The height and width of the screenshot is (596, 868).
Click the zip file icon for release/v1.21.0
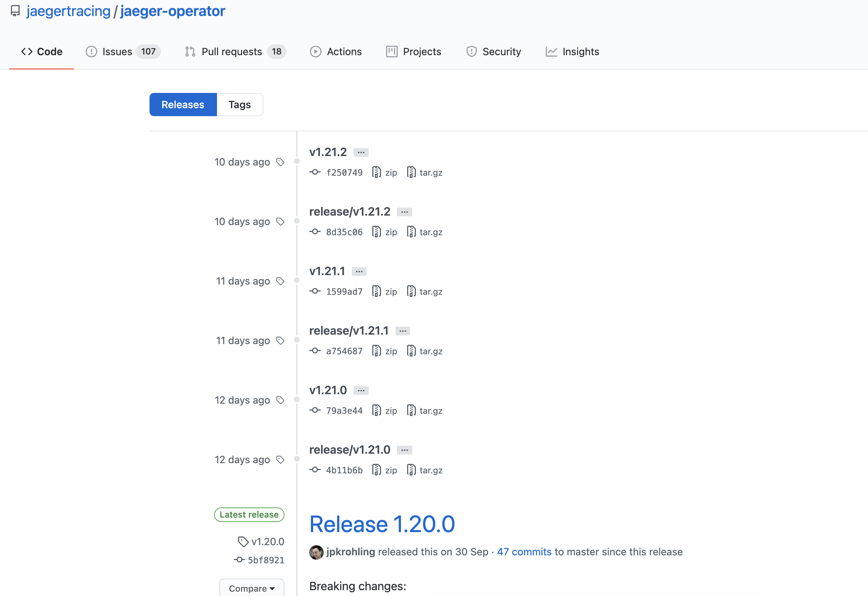coord(376,470)
